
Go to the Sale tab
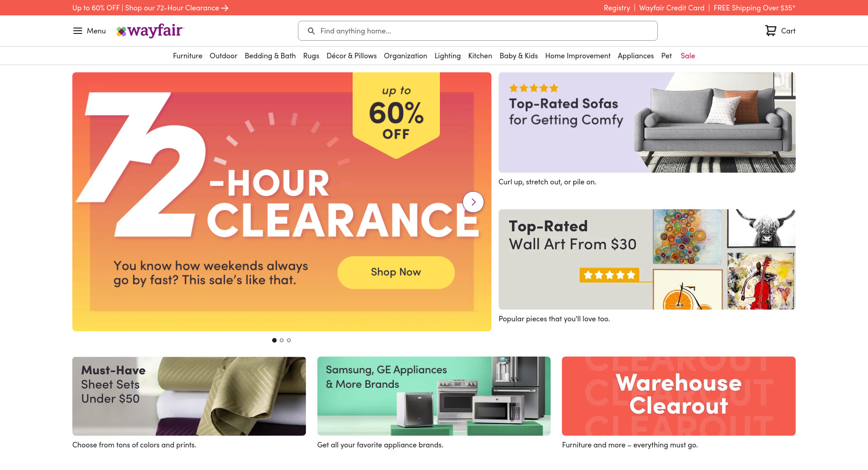coord(688,56)
